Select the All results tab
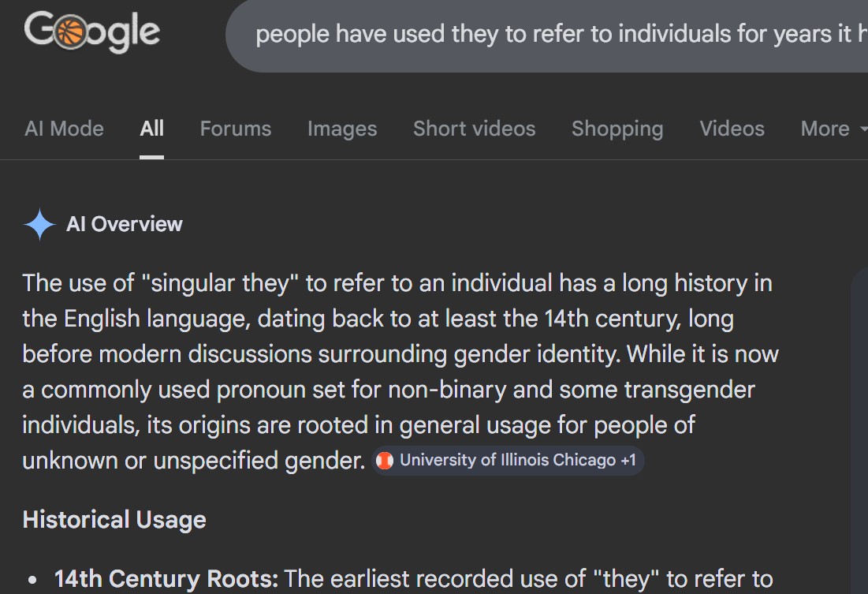868x594 pixels. [151, 129]
